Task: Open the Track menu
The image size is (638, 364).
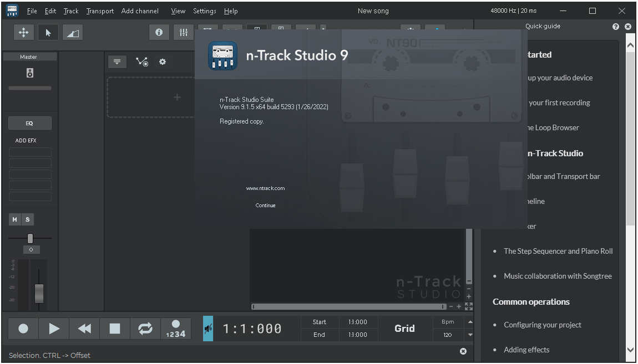Action: [71, 11]
